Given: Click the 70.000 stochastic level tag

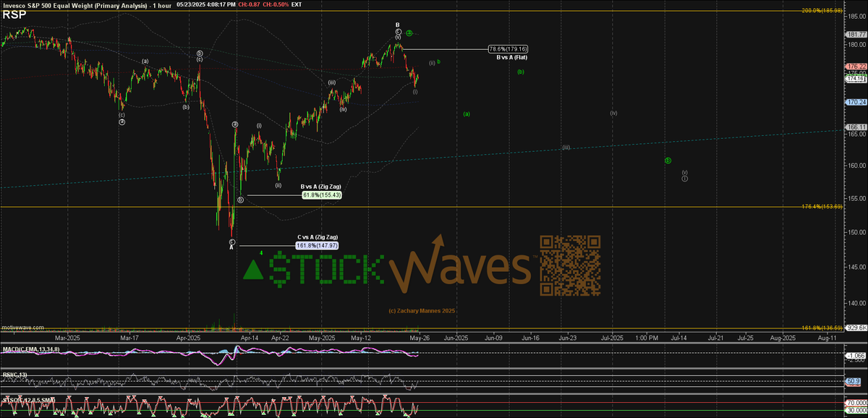Looking at the screenshot, I should click(x=856, y=404).
